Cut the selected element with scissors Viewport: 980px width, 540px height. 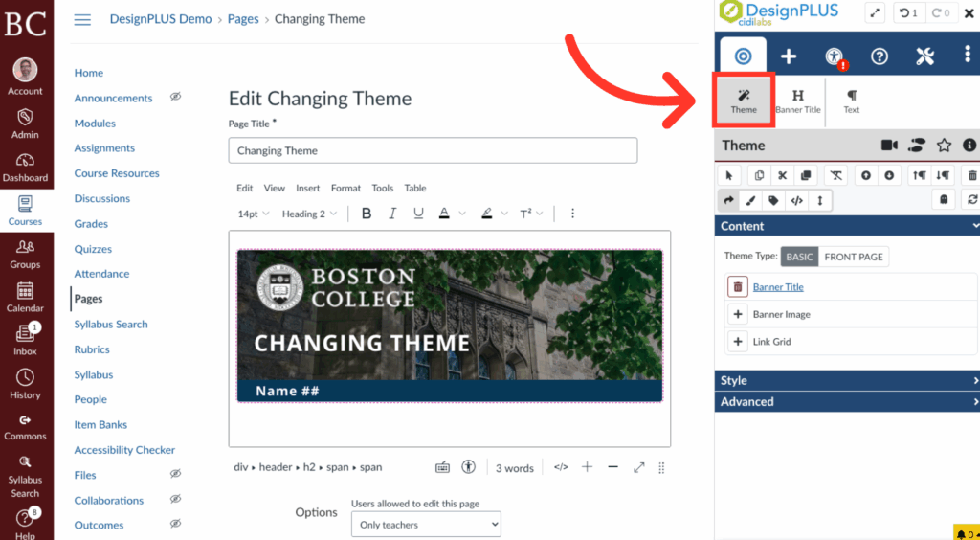tap(783, 175)
